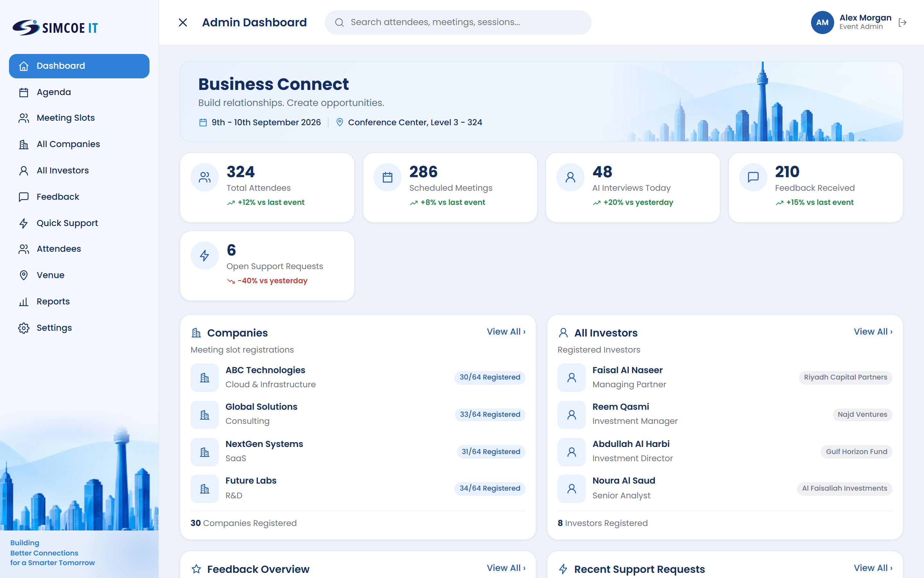Click the AM avatar circle

822,22
